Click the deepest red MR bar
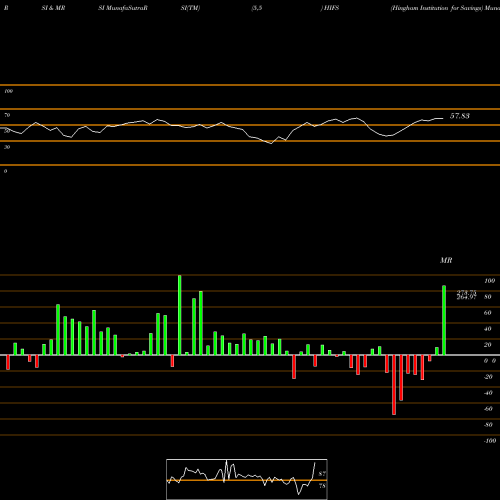 coord(394,385)
